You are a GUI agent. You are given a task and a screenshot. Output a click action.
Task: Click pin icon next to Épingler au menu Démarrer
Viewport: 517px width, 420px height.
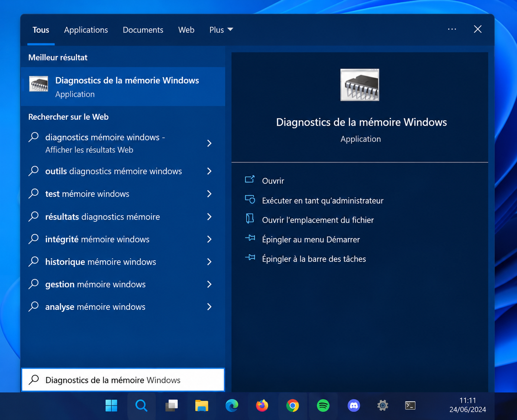pyautogui.click(x=250, y=238)
